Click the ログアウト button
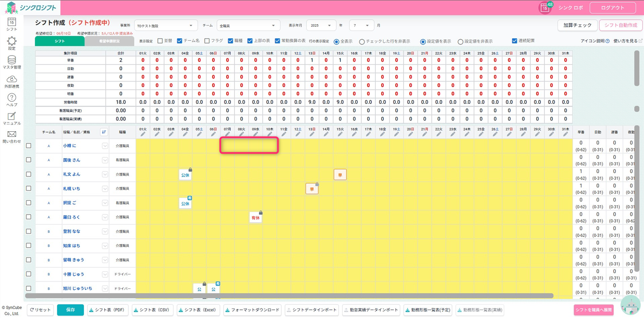The image size is (644, 318). click(613, 8)
